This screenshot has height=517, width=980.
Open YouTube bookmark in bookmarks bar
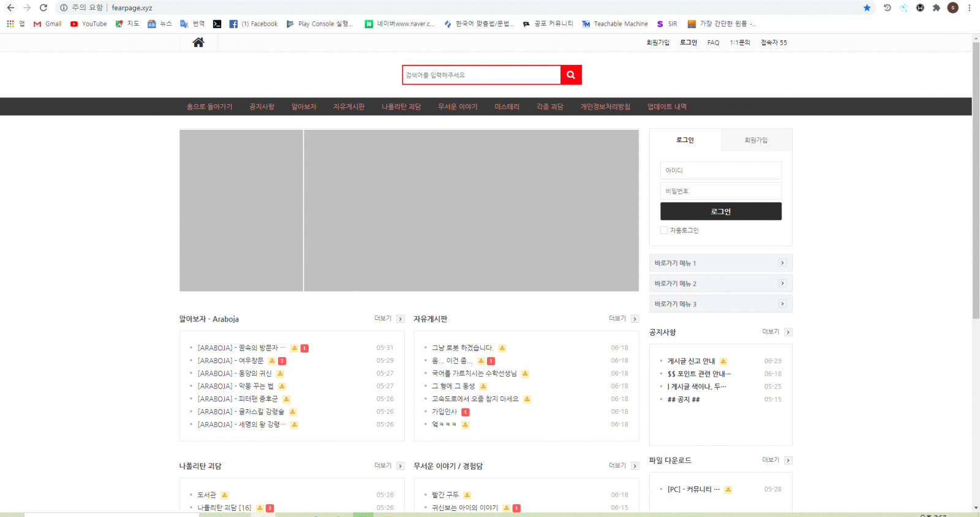click(89, 24)
